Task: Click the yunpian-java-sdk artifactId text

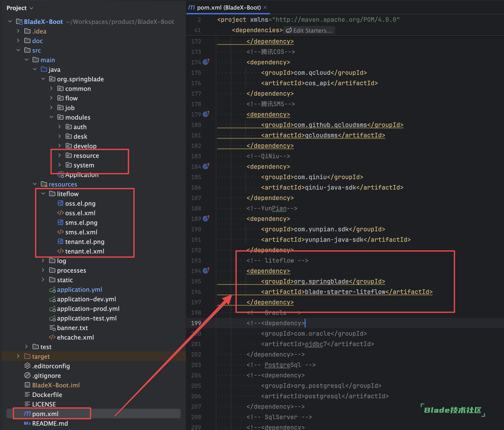Action: tap(334, 240)
